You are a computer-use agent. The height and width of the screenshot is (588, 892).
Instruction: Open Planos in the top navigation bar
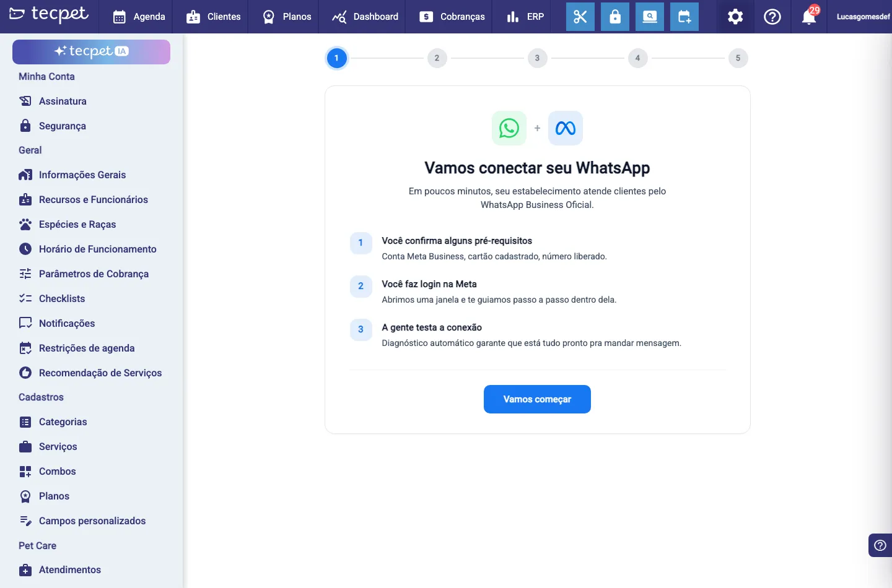(x=287, y=17)
